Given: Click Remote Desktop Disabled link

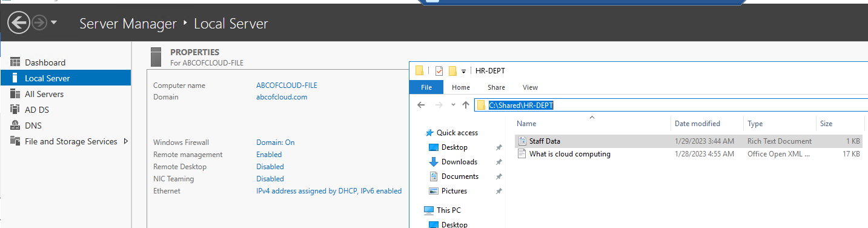Looking at the screenshot, I should [270, 167].
